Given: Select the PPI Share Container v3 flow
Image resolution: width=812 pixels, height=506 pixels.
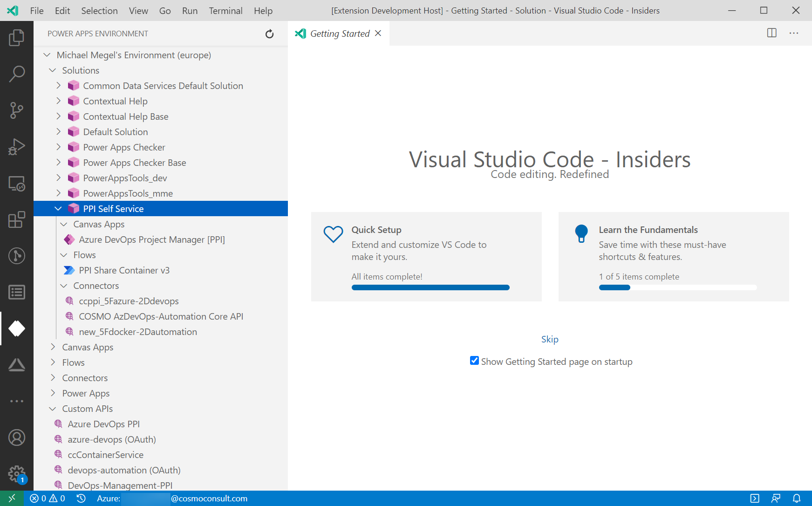Looking at the screenshot, I should point(161,270).
